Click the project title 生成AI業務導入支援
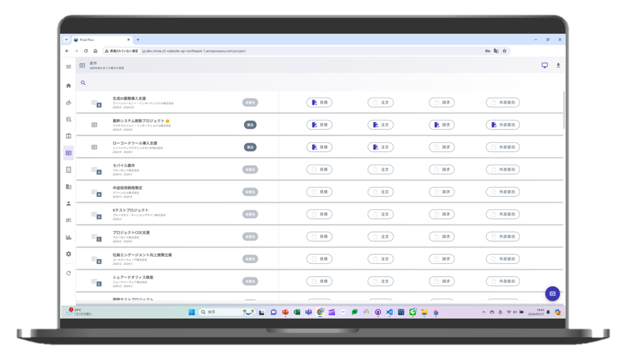The height and width of the screenshot is (364, 634). coord(129,98)
